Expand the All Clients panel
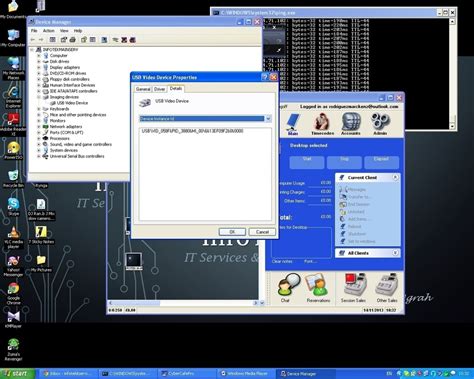 395,253
